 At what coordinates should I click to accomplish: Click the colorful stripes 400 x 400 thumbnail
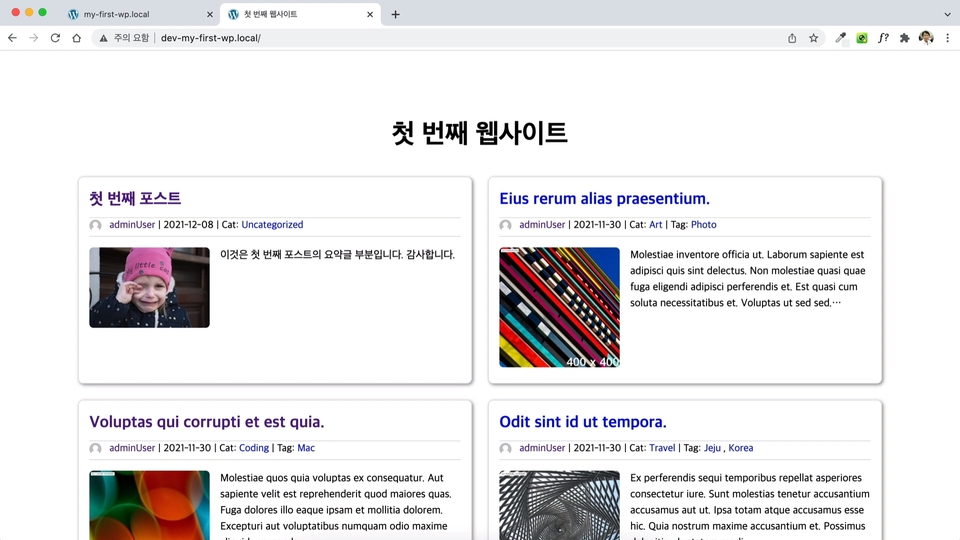pyautogui.click(x=560, y=307)
